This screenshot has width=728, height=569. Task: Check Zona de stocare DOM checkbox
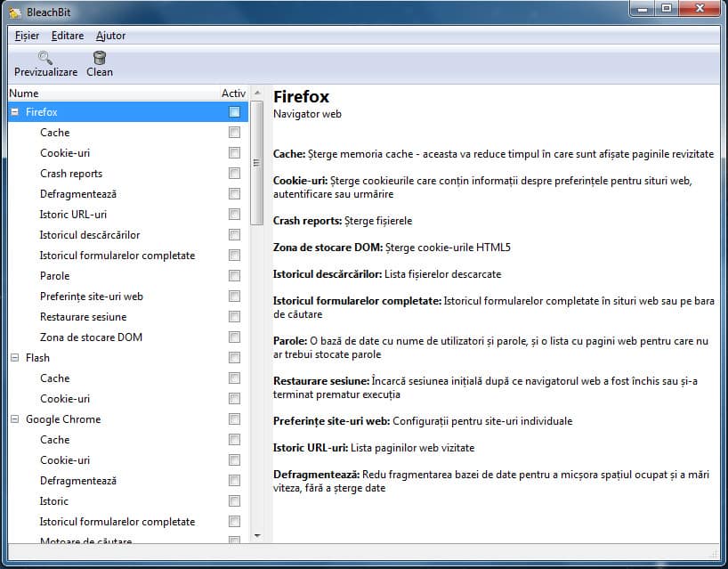[x=234, y=337]
